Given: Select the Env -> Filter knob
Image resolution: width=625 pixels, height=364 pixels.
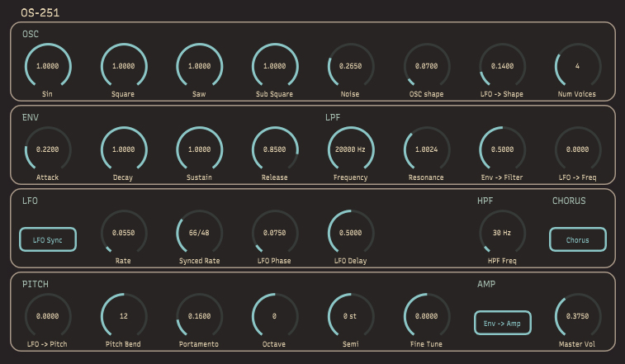Looking at the screenshot, I should (502, 149).
